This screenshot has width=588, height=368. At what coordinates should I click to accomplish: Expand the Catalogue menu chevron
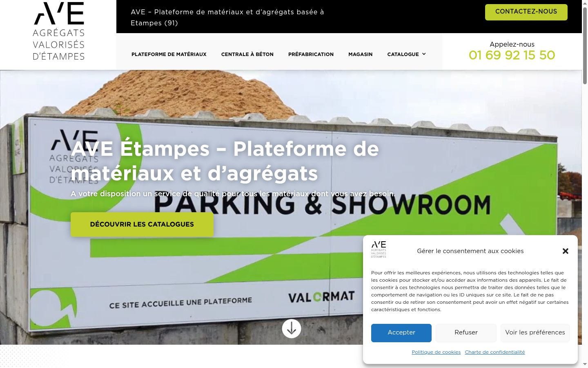coord(424,54)
